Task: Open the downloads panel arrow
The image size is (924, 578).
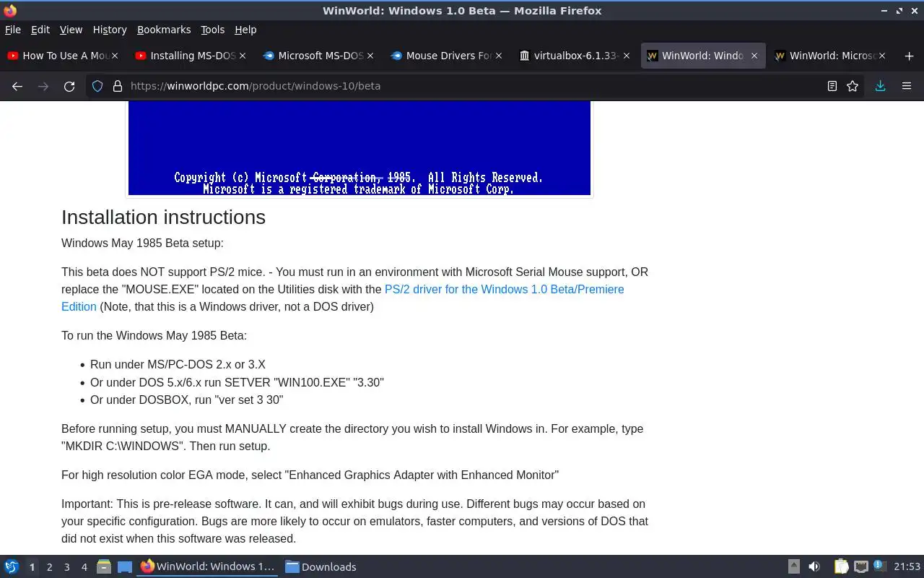Action: (880, 86)
